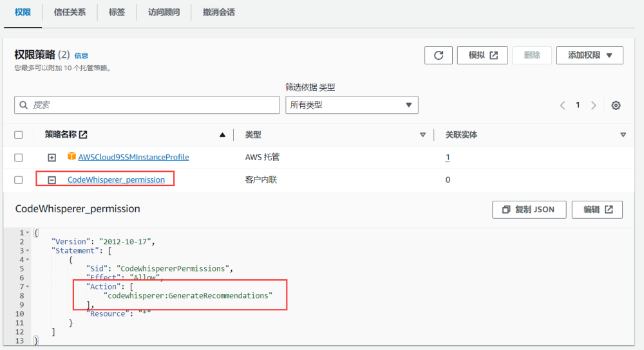Open the CodeWhisperer_permission policy link

(x=116, y=180)
